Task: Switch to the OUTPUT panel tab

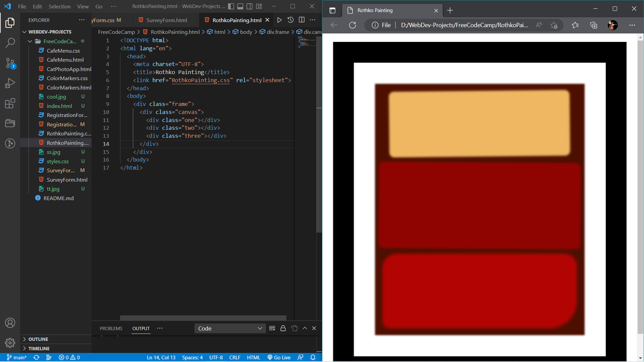Action: pos(141,328)
